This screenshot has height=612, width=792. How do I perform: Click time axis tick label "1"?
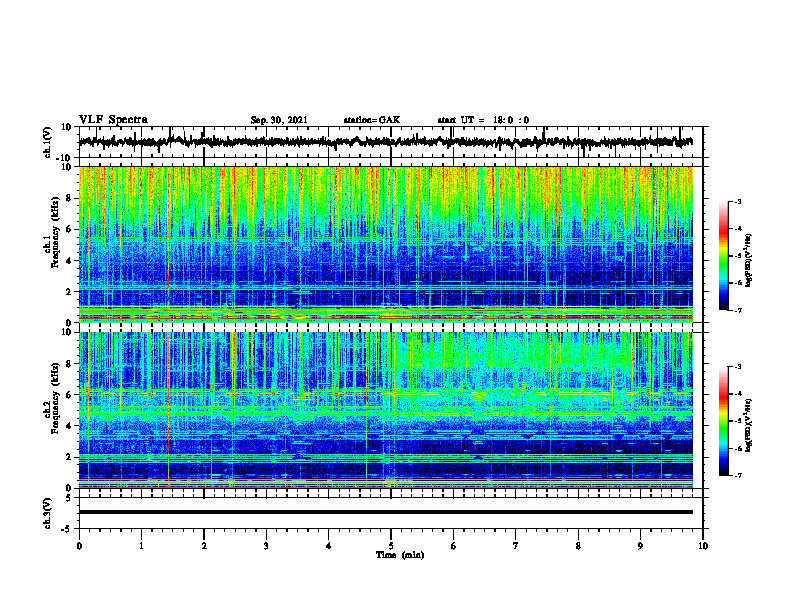[x=141, y=546]
